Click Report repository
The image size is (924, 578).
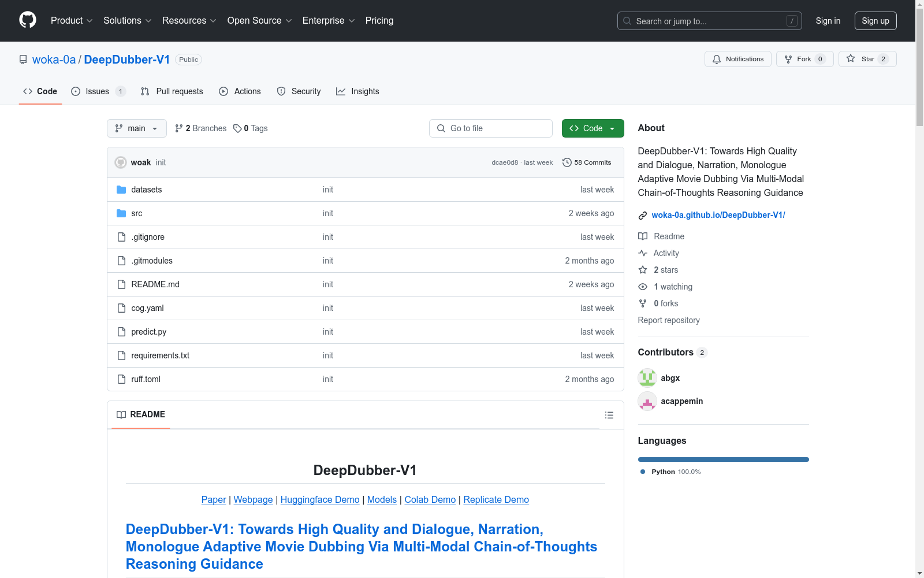coord(669,320)
